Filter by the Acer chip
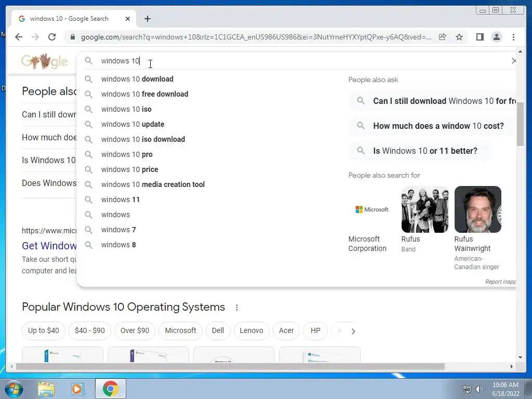 pyautogui.click(x=286, y=331)
